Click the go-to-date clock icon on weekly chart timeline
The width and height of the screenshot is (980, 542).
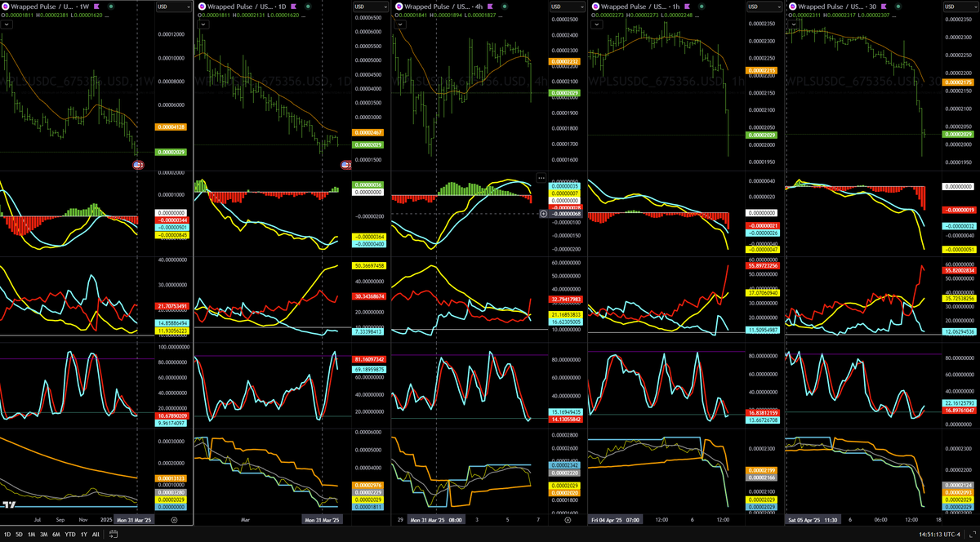pos(174,519)
